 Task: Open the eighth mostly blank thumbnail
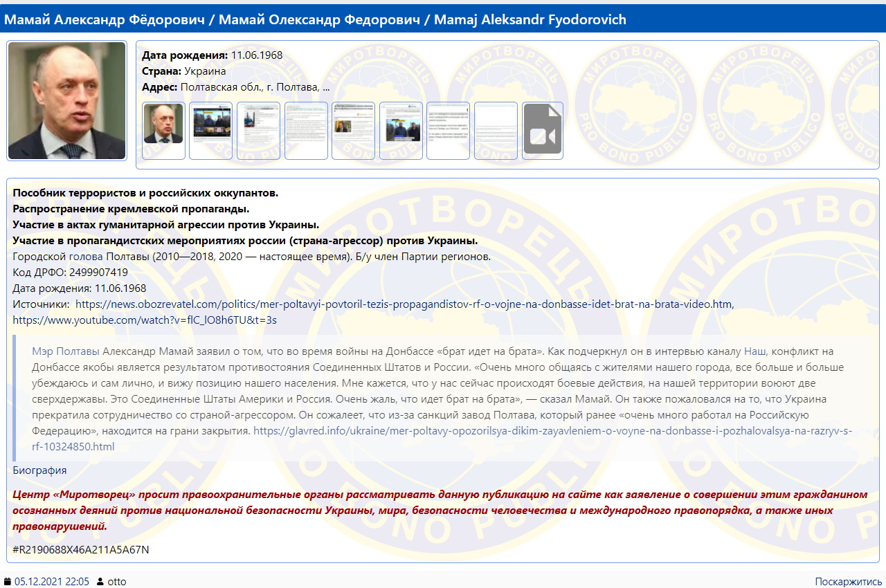496,130
